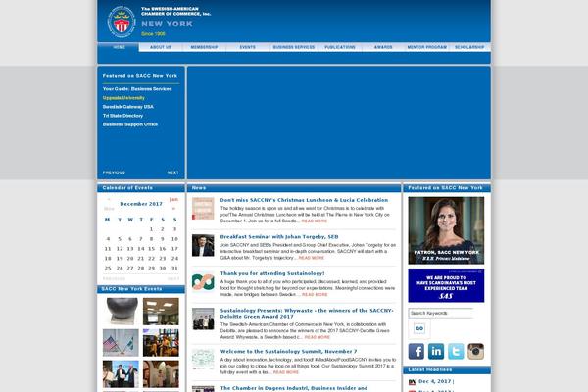Open the Sustainology infinity logo thumbnail
This screenshot has height=392, width=588.
point(203,282)
